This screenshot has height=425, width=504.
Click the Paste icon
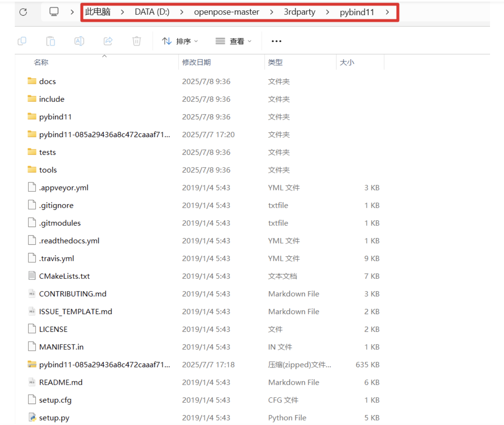50,41
